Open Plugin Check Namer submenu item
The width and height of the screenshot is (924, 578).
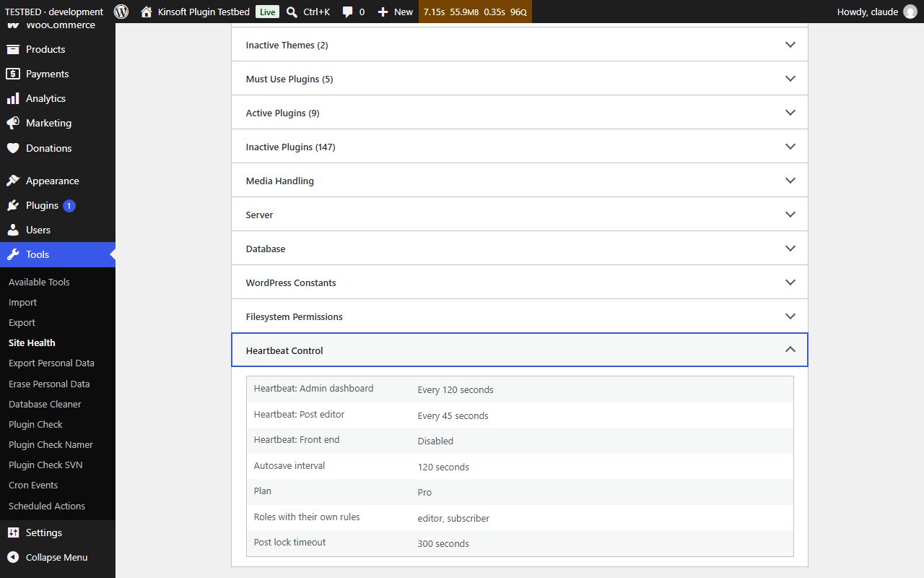point(51,444)
